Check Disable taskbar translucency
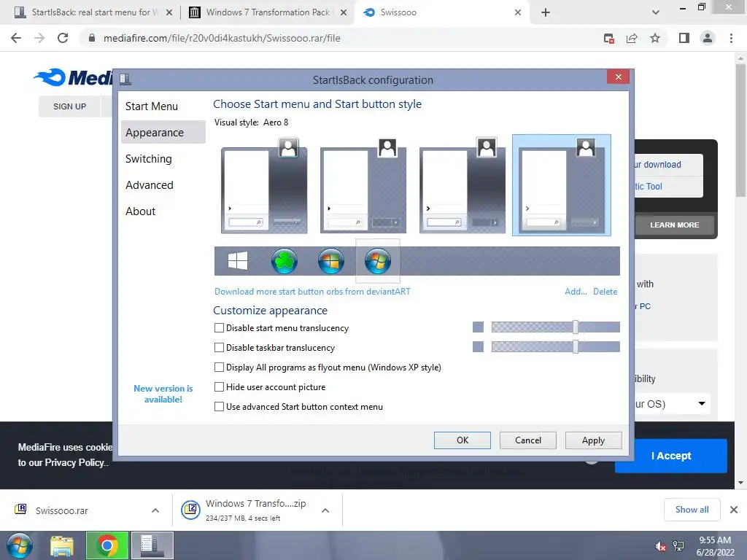The height and width of the screenshot is (560, 747). pos(219,348)
